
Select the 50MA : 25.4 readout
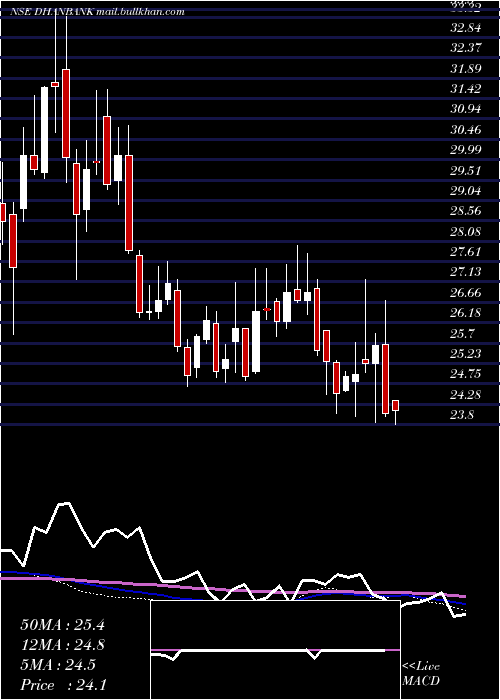tap(62, 625)
